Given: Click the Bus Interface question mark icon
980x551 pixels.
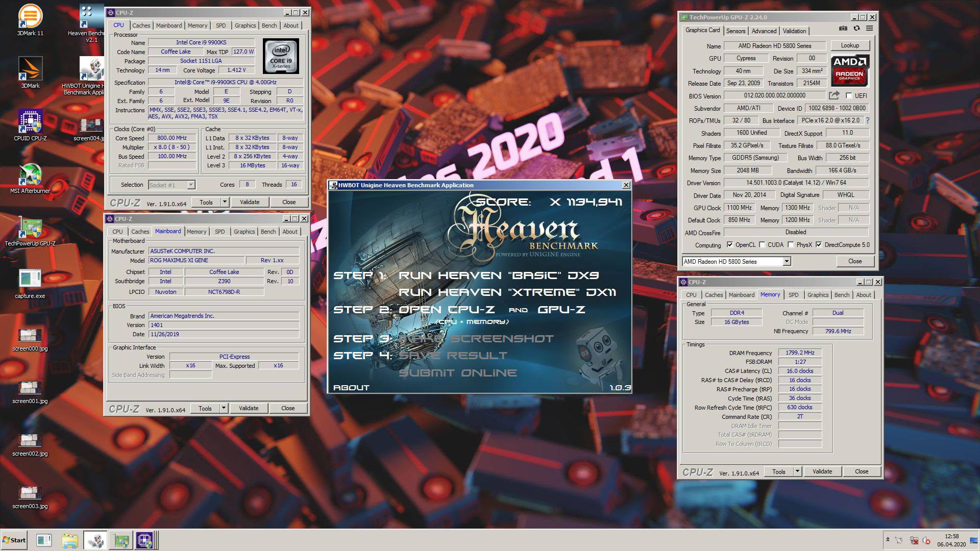Looking at the screenshot, I should pyautogui.click(x=867, y=120).
